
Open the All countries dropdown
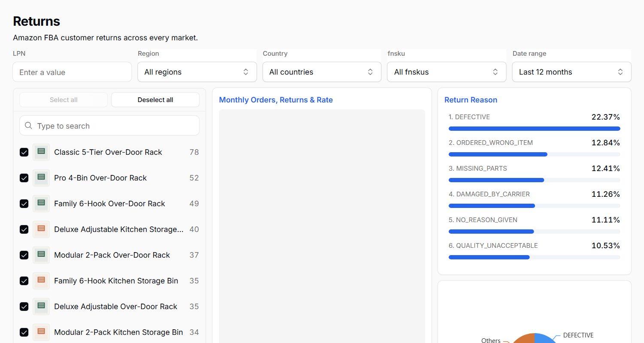point(322,72)
